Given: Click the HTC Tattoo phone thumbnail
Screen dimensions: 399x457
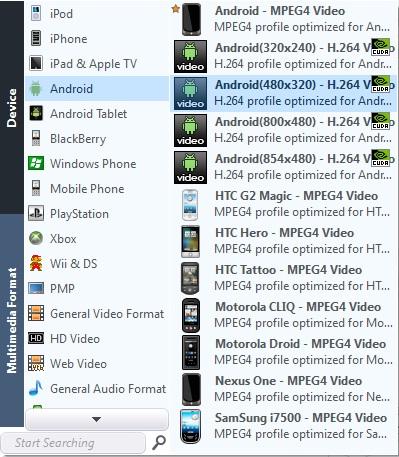Looking at the screenshot, I should pyautogui.click(x=190, y=278).
